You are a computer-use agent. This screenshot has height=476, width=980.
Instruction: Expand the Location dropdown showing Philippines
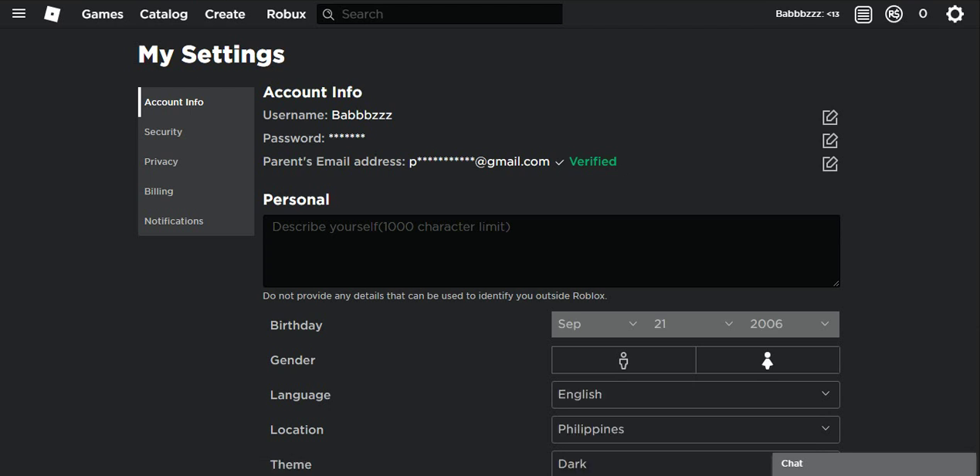coord(695,429)
